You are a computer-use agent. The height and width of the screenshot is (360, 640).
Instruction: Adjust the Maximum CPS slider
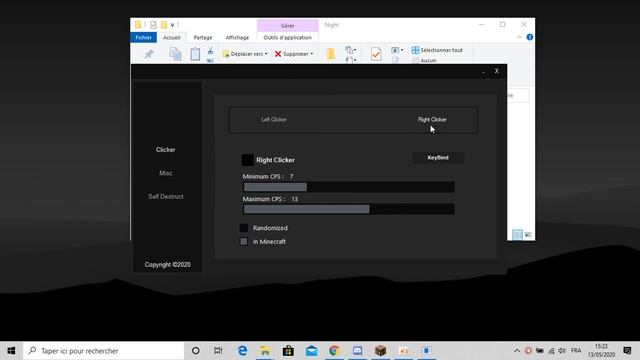point(349,209)
